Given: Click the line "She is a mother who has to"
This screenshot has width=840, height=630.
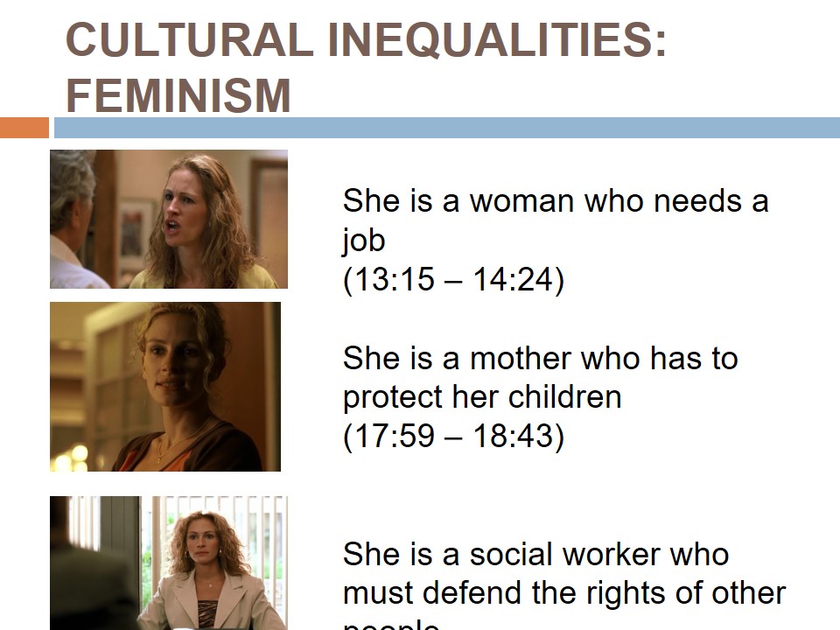Looking at the screenshot, I should (x=540, y=358).
